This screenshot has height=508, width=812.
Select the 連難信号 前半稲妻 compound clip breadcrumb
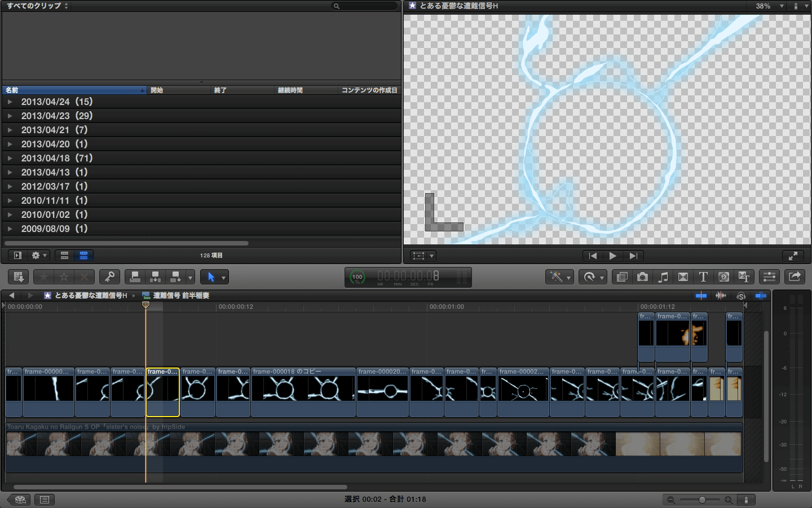(x=176, y=295)
